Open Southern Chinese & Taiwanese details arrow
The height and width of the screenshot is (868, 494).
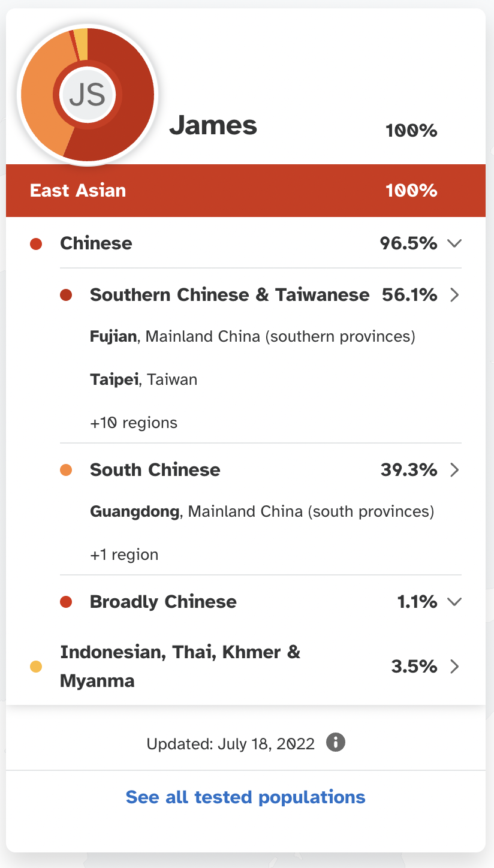tap(454, 295)
